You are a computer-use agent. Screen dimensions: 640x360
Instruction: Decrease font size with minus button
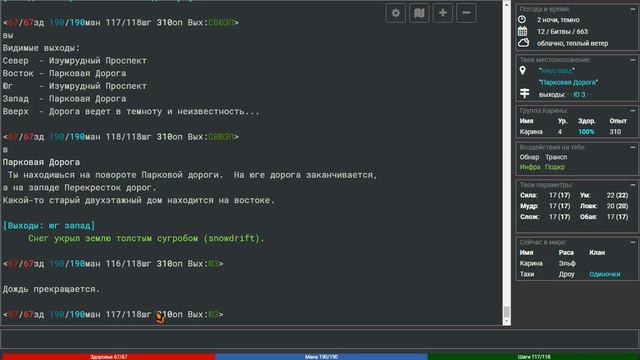coord(466,13)
